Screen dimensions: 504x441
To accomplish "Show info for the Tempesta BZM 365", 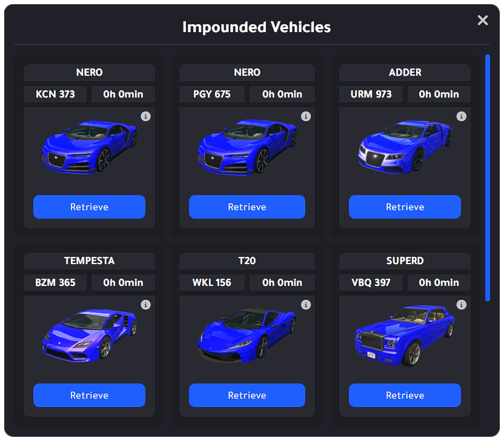I will (x=145, y=305).
